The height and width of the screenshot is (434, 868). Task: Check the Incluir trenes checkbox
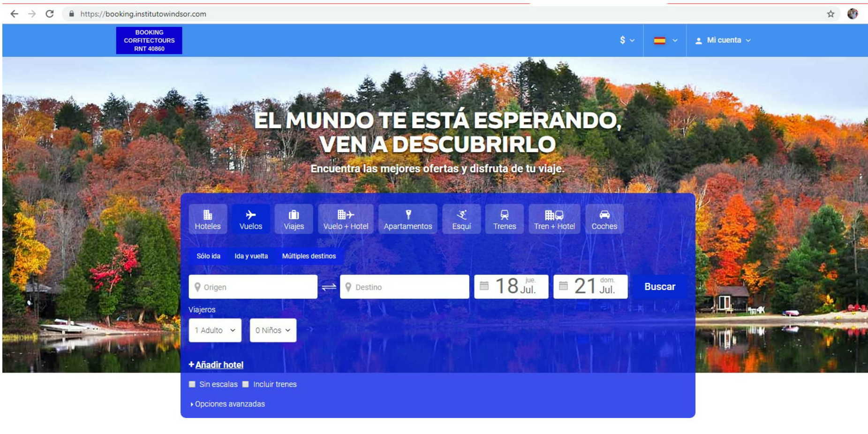[245, 384]
